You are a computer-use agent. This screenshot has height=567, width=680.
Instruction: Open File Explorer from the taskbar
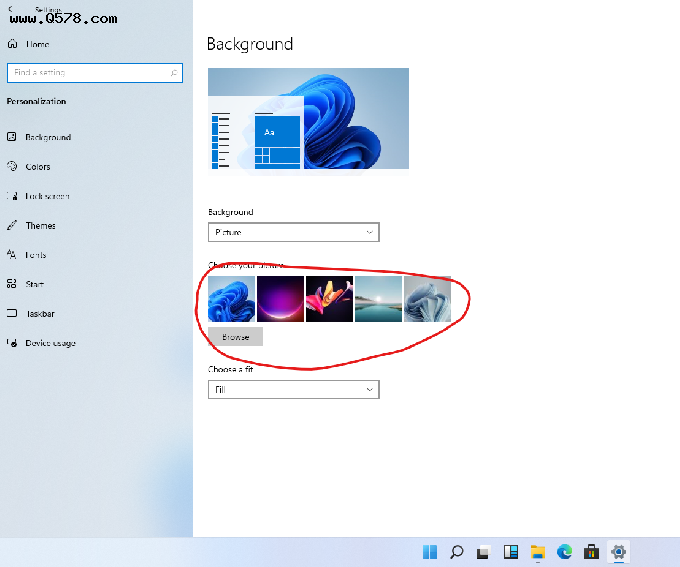pyautogui.click(x=538, y=552)
